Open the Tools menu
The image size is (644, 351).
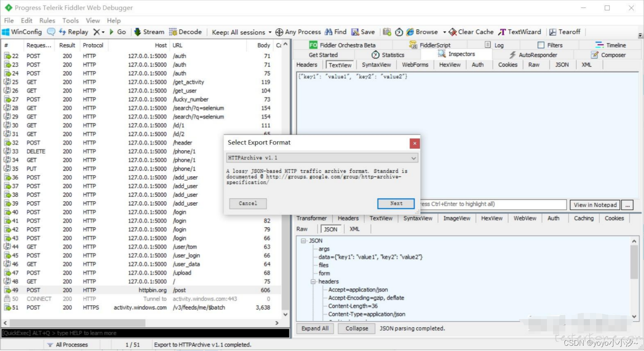click(70, 20)
